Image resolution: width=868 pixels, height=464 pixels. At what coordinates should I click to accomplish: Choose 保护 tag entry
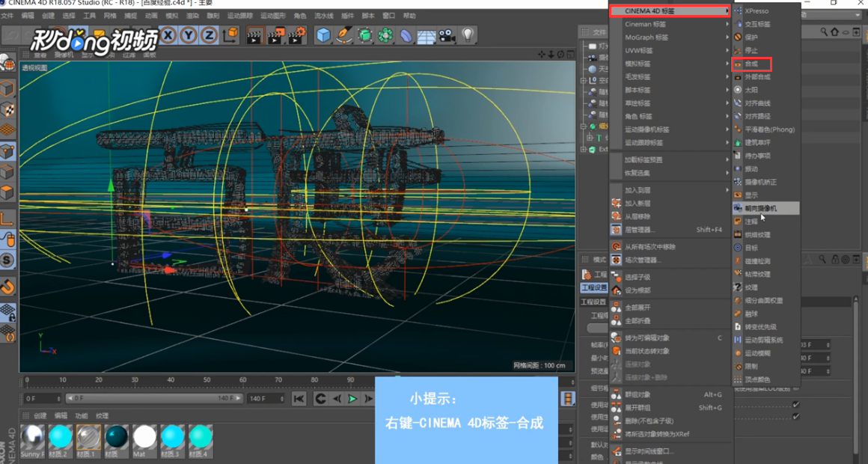tap(767, 37)
